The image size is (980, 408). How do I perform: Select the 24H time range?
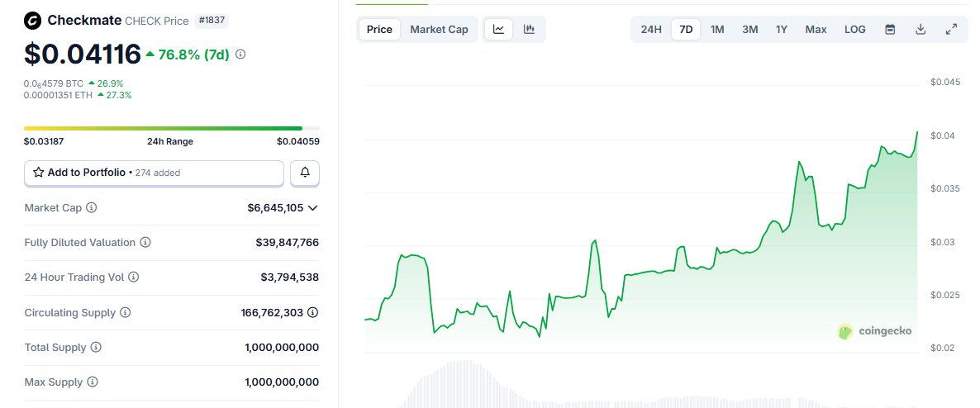pyautogui.click(x=651, y=30)
